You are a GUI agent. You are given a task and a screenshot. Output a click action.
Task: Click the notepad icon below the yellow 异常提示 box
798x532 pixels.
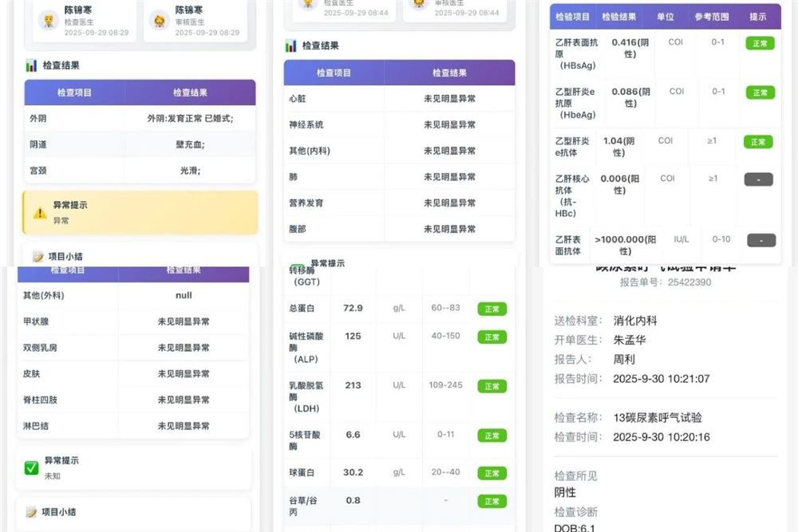click(38, 256)
